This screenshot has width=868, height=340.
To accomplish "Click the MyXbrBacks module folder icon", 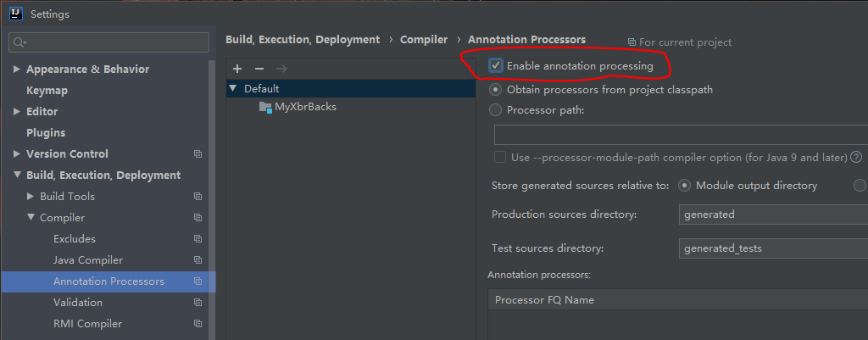I will pyautogui.click(x=265, y=107).
